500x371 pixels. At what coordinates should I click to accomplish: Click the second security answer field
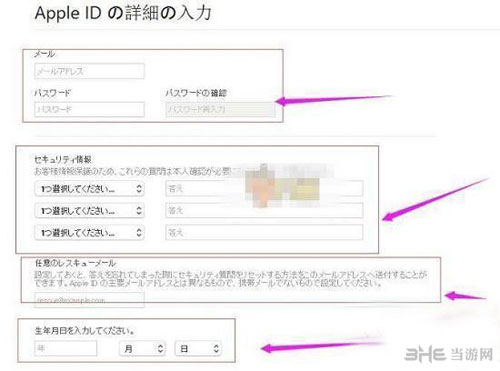click(x=264, y=211)
